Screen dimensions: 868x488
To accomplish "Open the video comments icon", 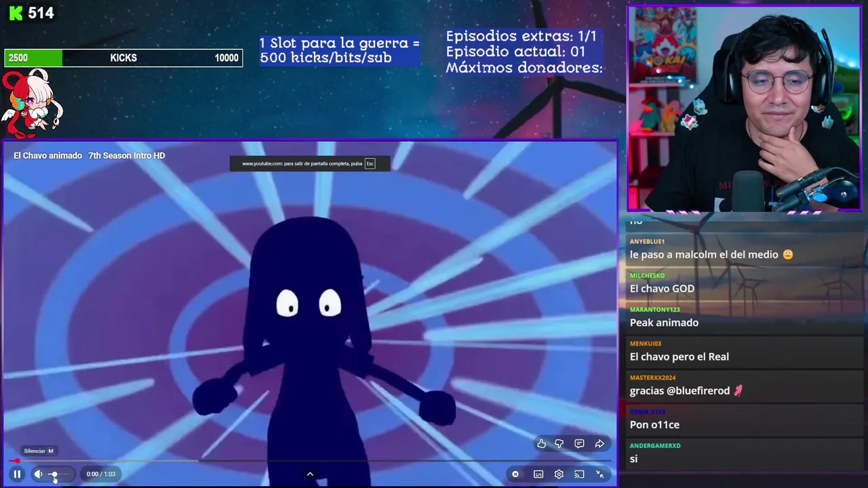I will (579, 444).
